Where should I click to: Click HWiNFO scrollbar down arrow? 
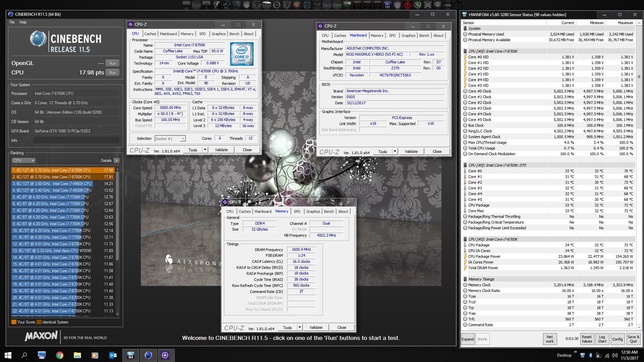639,327
